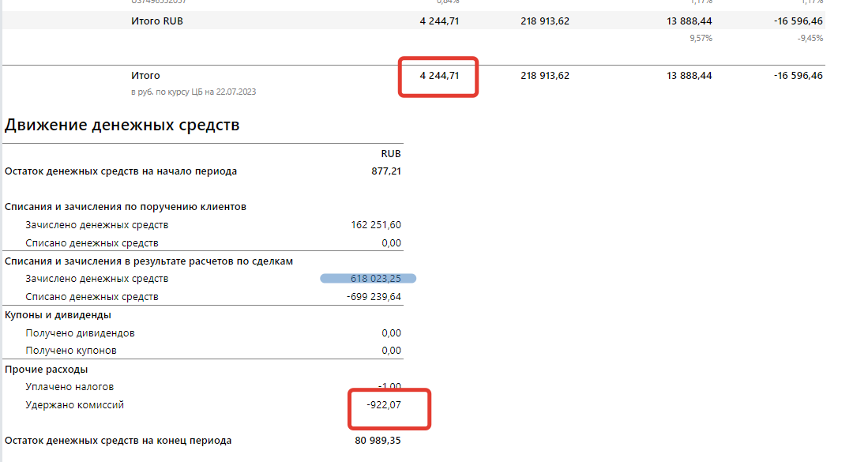Click 4 244,71 in the final Итого row
868x462 pixels.
coord(439,75)
